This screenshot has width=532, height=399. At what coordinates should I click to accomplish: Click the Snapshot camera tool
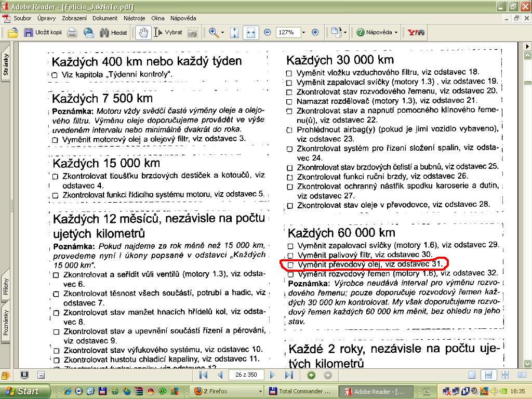[x=192, y=32]
